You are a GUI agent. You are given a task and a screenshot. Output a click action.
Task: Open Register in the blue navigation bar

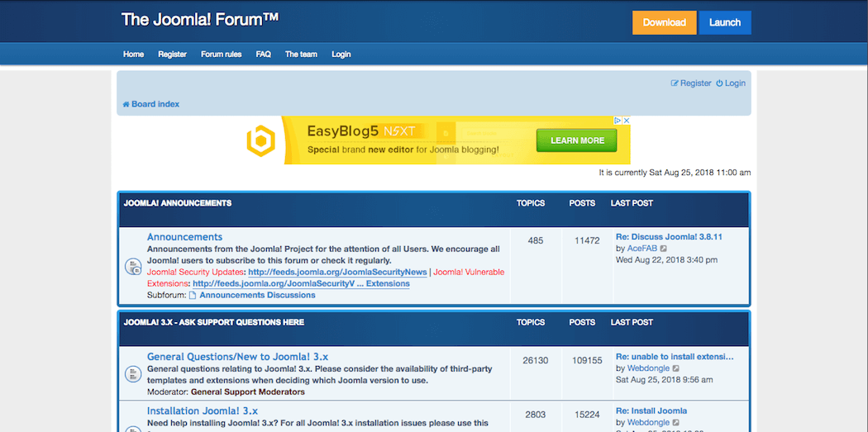click(x=172, y=55)
